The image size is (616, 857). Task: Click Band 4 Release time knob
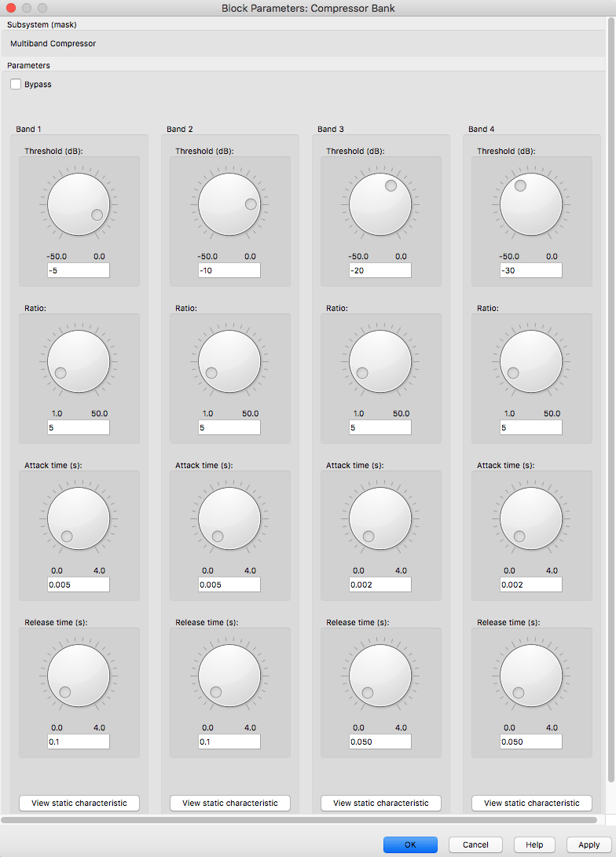[531, 676]
